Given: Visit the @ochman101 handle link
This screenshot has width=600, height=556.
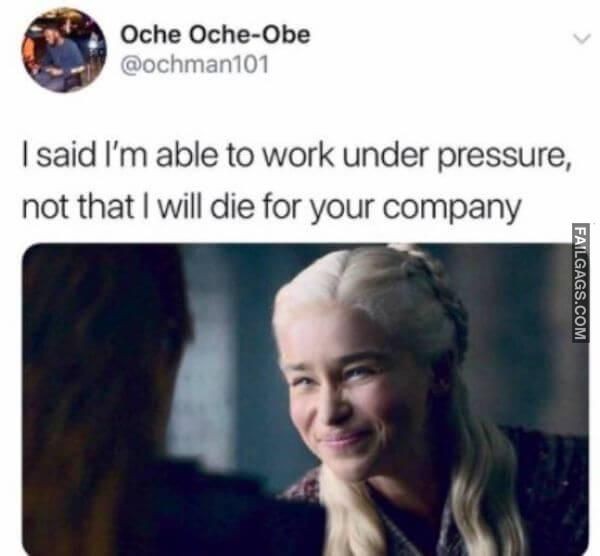Looking at the screenshot, I should [x=194, y=65].
